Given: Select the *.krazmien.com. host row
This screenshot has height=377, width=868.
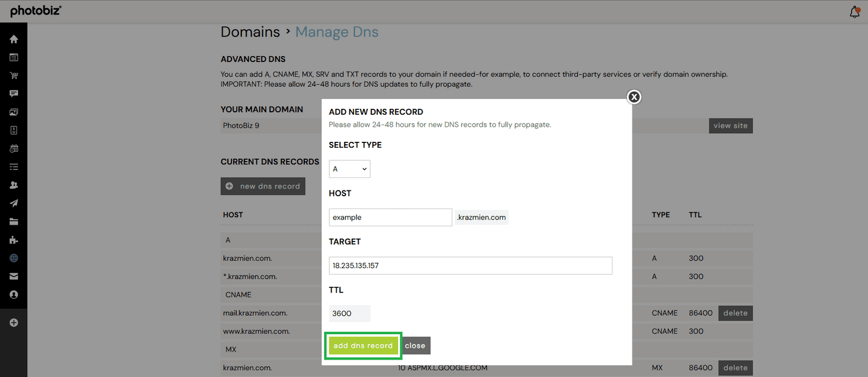Looking at the screenshot, I should pyautogui.click(x=250, y=276).
